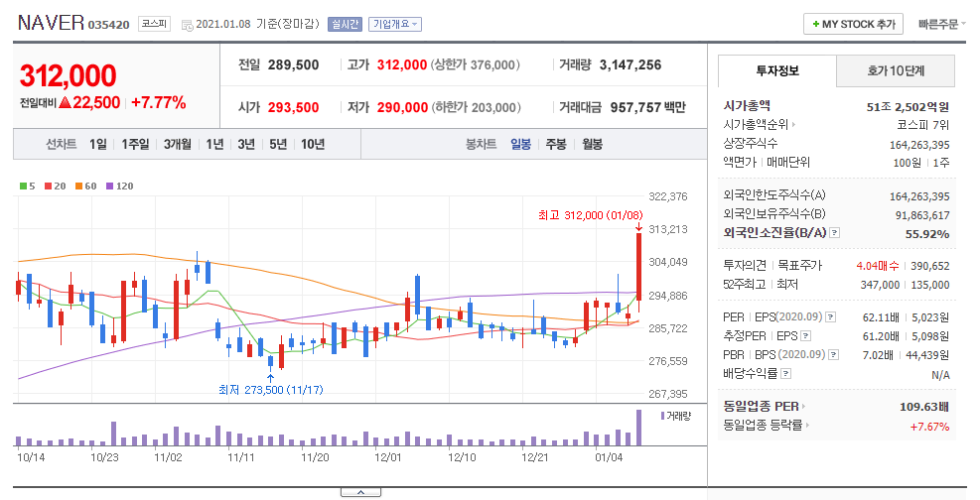Click 동일업종 PER 109.63배 value
Screen dimensions: 980x500
coord(924,407)
